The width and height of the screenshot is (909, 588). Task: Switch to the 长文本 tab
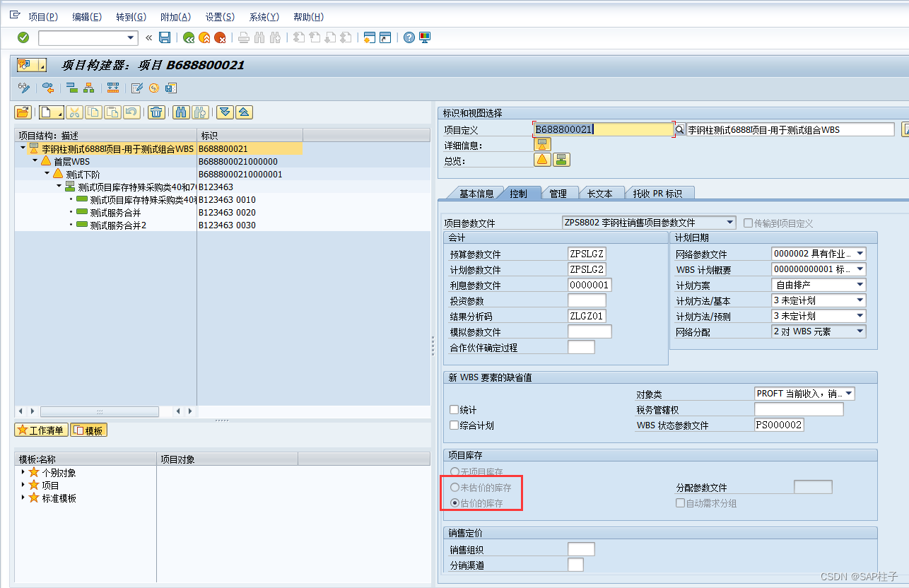pos(601,193)
